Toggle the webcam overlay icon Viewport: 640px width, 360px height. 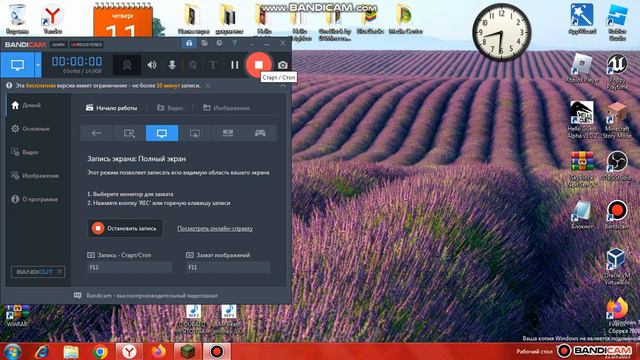tap(127, 65)
